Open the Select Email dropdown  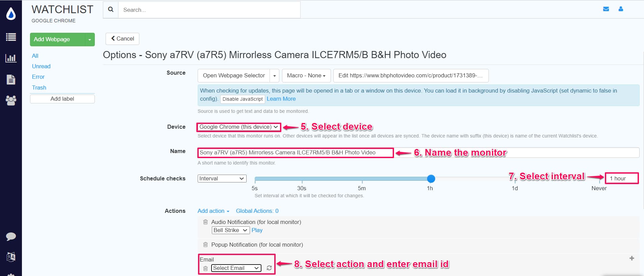pos(236,268)
